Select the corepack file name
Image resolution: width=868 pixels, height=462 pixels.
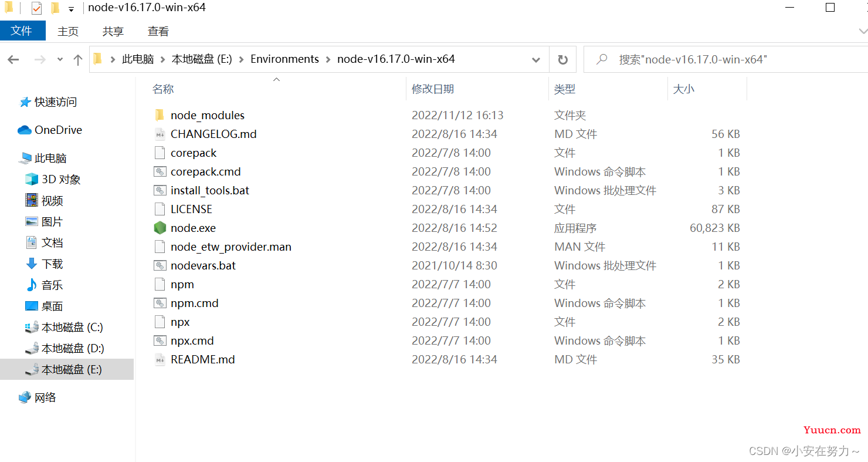pos(194,153)
